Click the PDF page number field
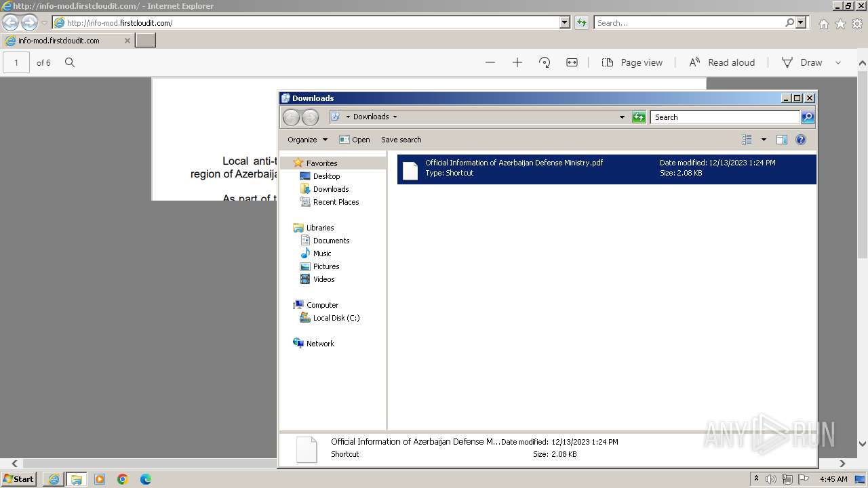This screenshot has height=488, width=868. [16, 62]
